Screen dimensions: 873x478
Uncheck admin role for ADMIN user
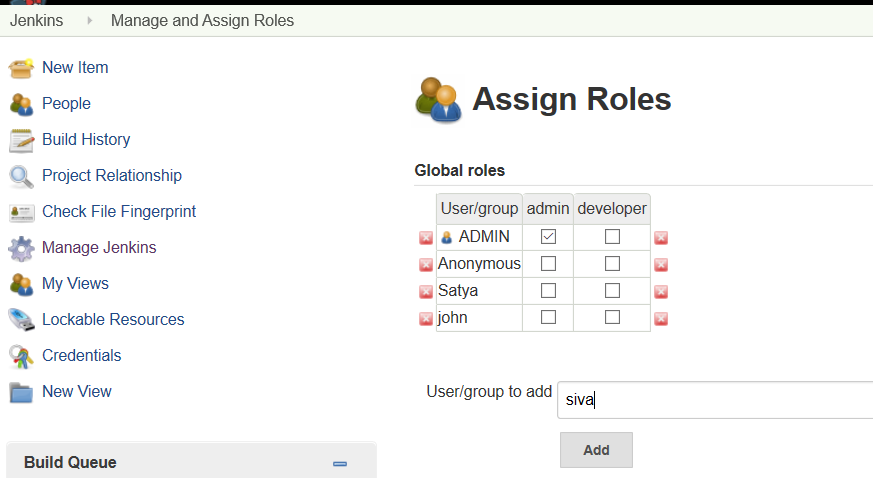(548, 237)
